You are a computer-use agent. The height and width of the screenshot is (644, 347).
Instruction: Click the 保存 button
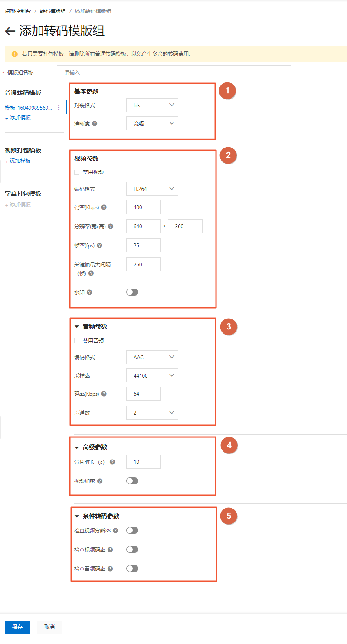point(17,628)
